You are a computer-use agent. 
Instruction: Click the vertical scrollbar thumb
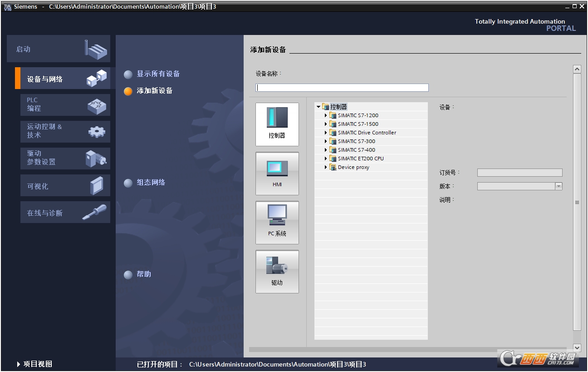pyautogui.click(x=577, y=202)
